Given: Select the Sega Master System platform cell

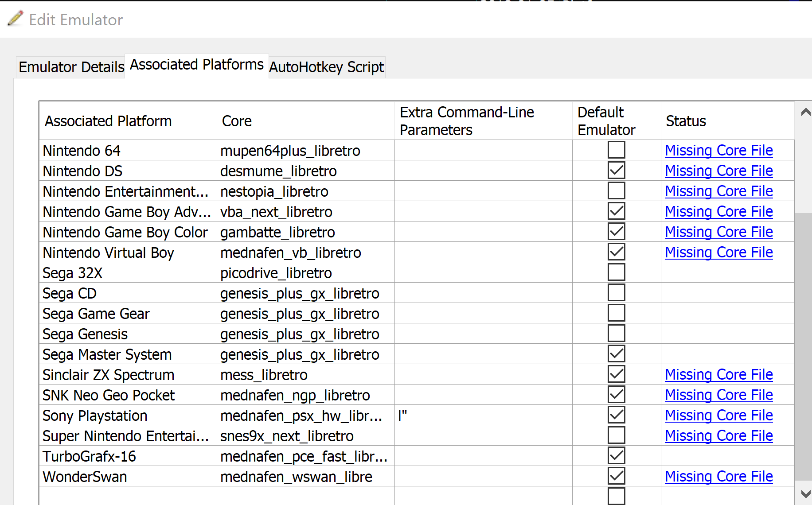Looking at the screenshot, I should 128,354.
